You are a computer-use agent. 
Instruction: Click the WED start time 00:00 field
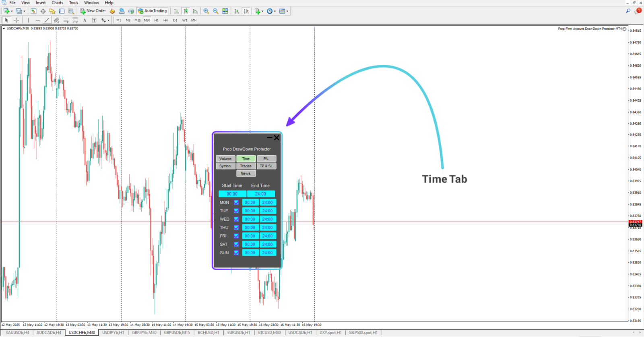[250, 220]
